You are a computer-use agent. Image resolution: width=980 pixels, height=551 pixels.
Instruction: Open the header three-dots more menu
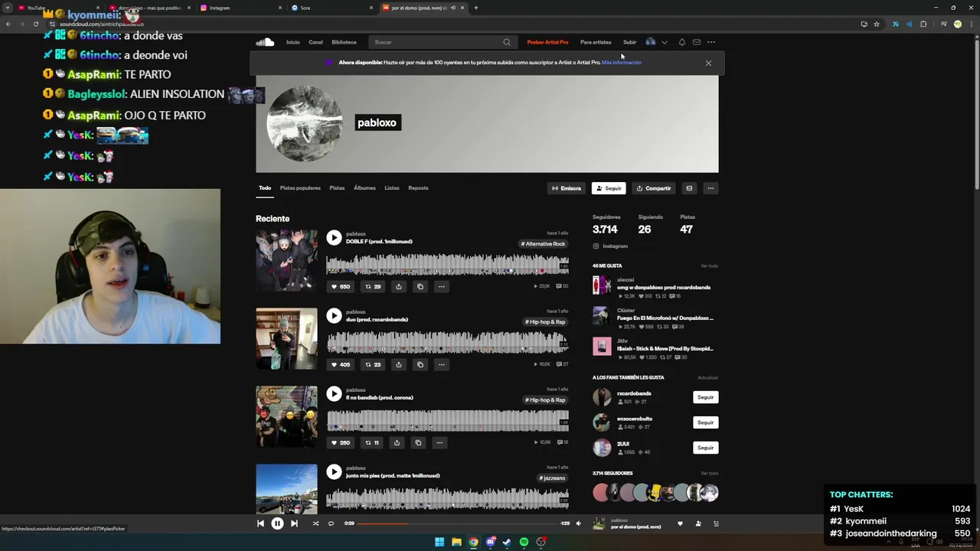coord(710,42)
